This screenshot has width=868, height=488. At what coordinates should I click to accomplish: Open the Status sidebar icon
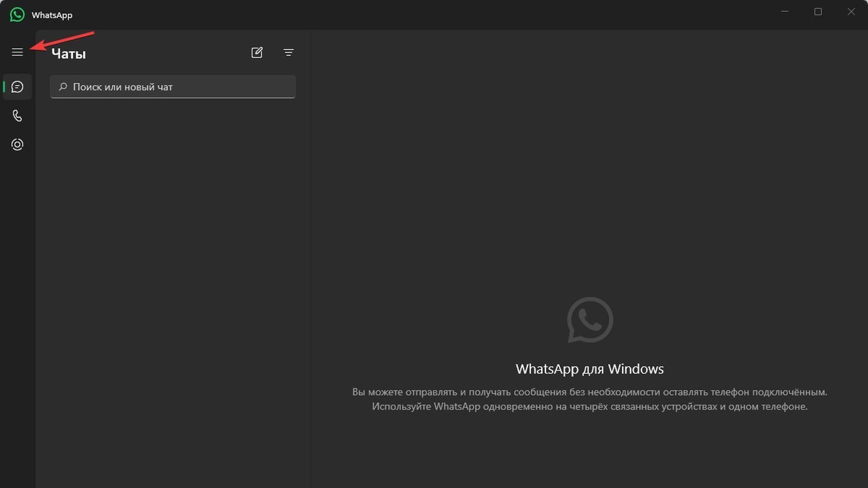(17, 145)
